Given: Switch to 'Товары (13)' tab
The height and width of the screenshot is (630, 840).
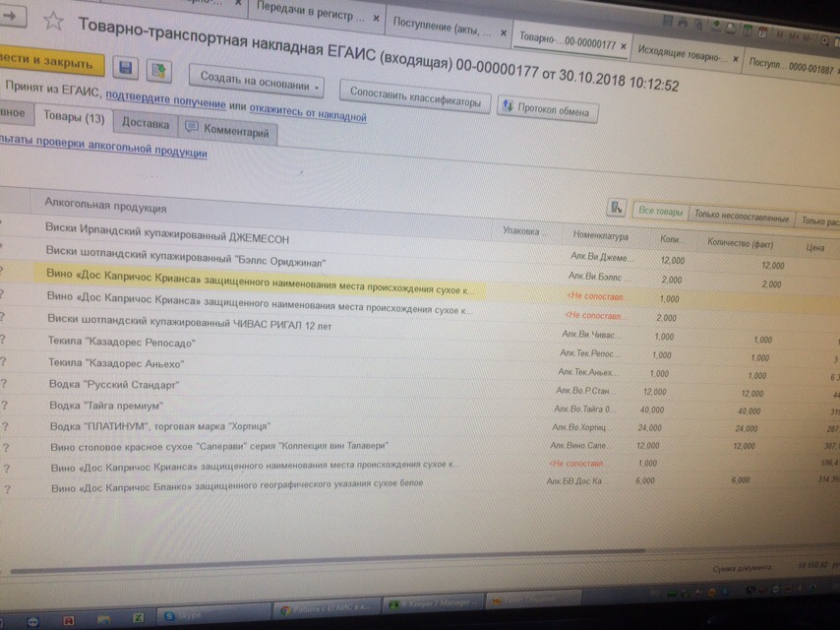Looking at the screenshot, I should click(74, 117).
